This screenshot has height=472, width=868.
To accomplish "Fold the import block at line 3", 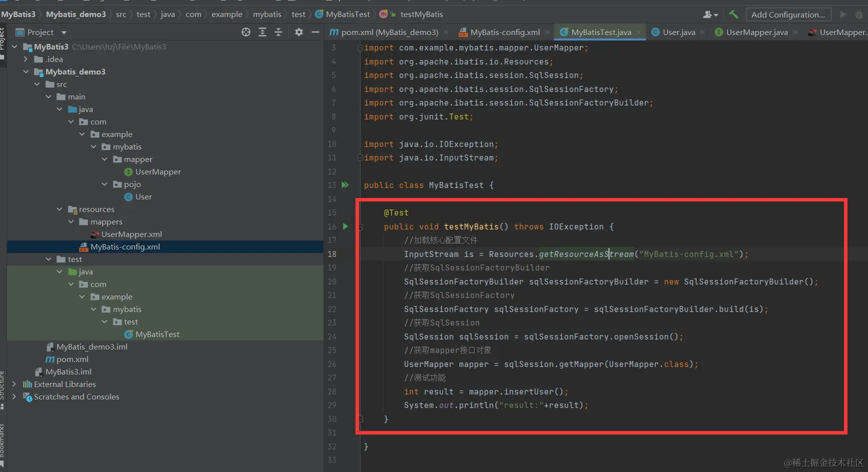I will tap(360, 48).
